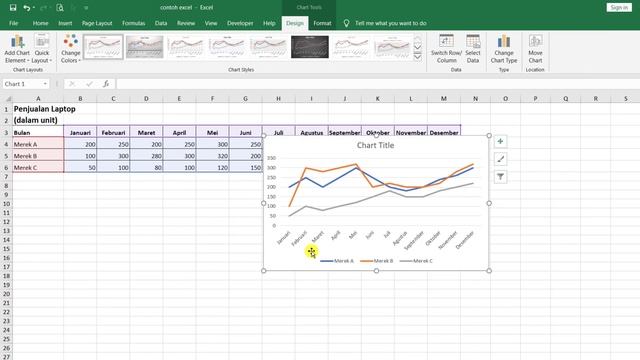The image size is (640, 360).
Task: Switch to the Insert tab
Action: [x=65, y=23]
